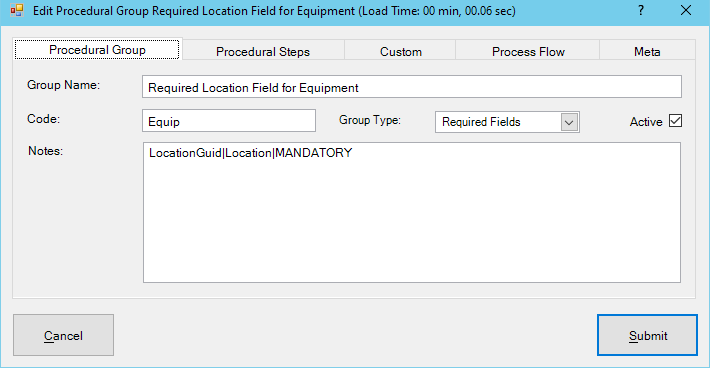Cancel editing the procedural group

63,335
